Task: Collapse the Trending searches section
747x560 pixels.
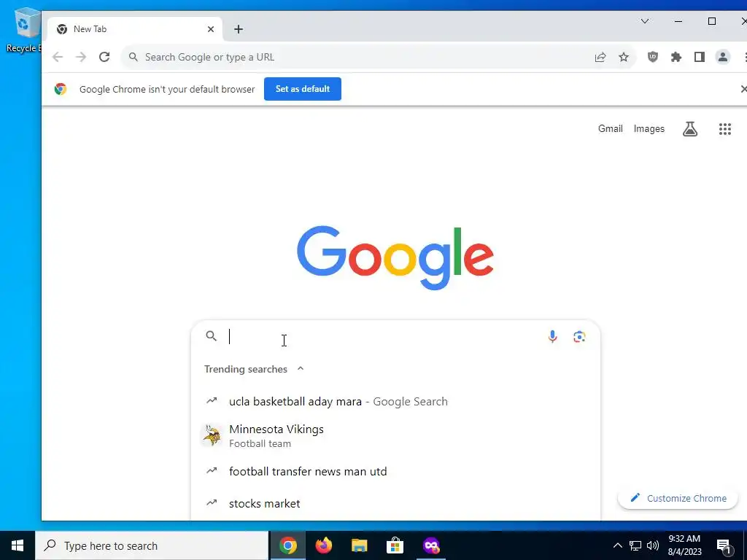Action: pyautogui.click(x=300, y=368)
